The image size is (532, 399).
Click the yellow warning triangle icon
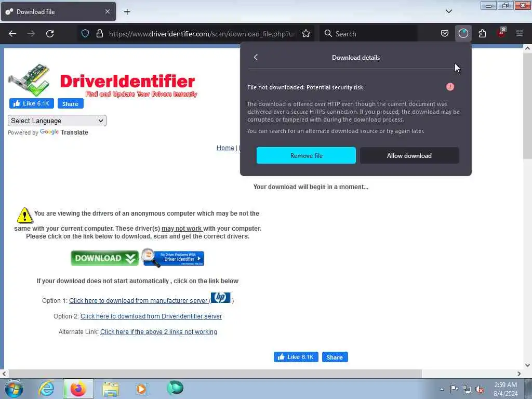[25, 216]
